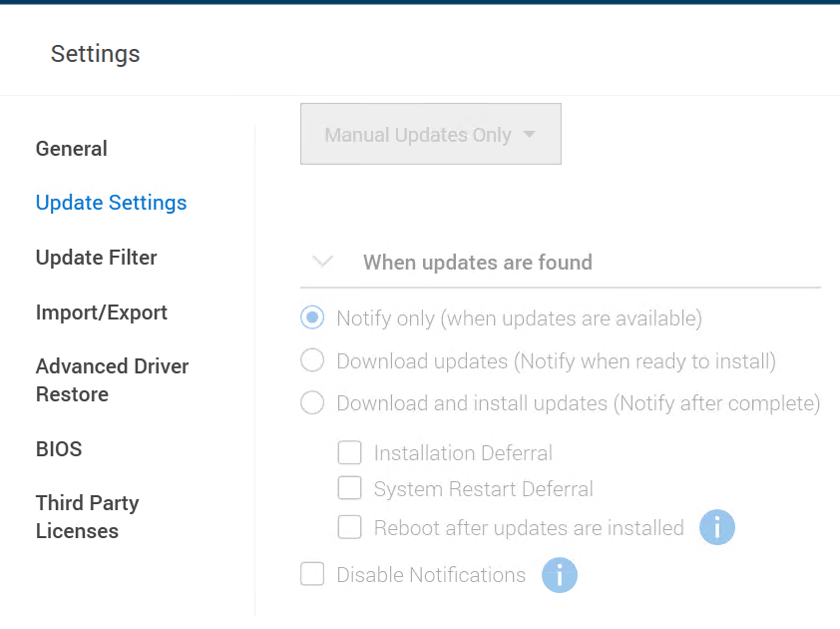Image resolution: width=840 pixels, height=629 pixels.
Task: Open Import/Export settings page
Action: 101,313
